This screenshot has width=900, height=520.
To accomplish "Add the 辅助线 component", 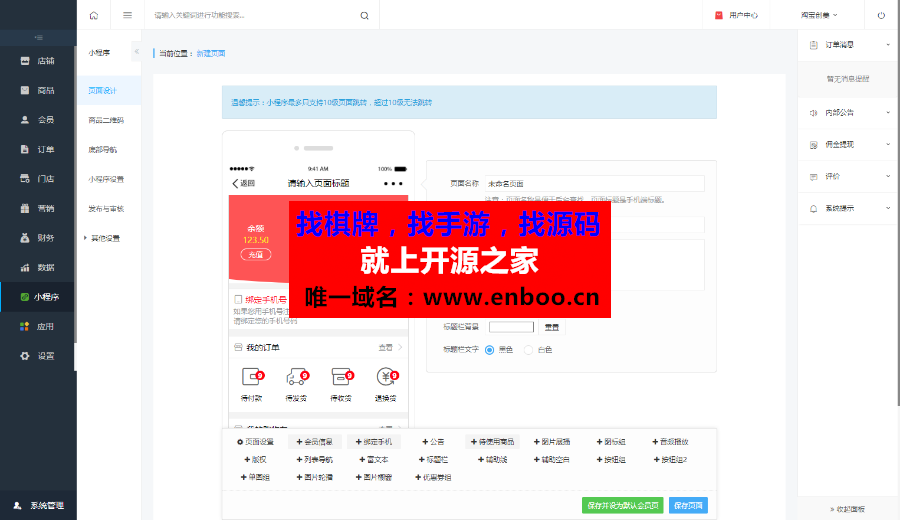I will click(493, 460).
